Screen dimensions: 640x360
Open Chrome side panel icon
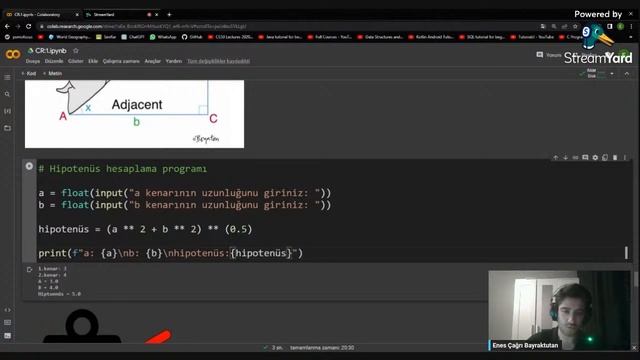[610, 26]
